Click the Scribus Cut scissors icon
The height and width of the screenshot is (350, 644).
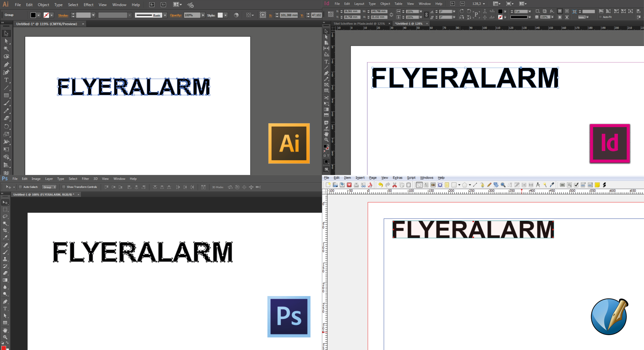394,185
